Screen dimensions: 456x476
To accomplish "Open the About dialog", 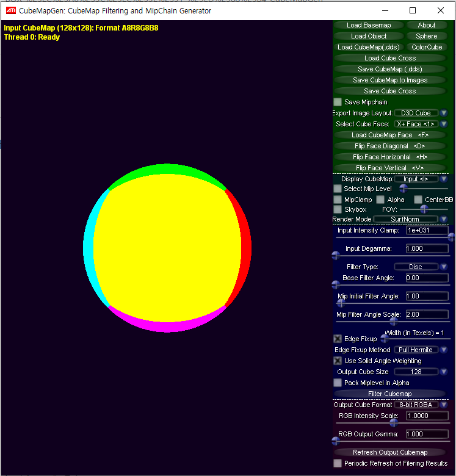I will coord(427,25).
